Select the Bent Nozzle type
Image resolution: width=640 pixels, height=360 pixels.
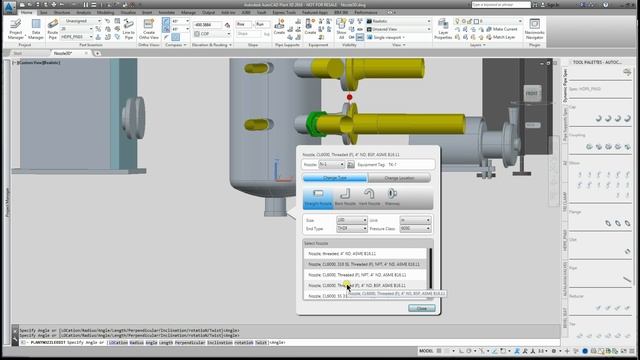(x=345, y=198)
